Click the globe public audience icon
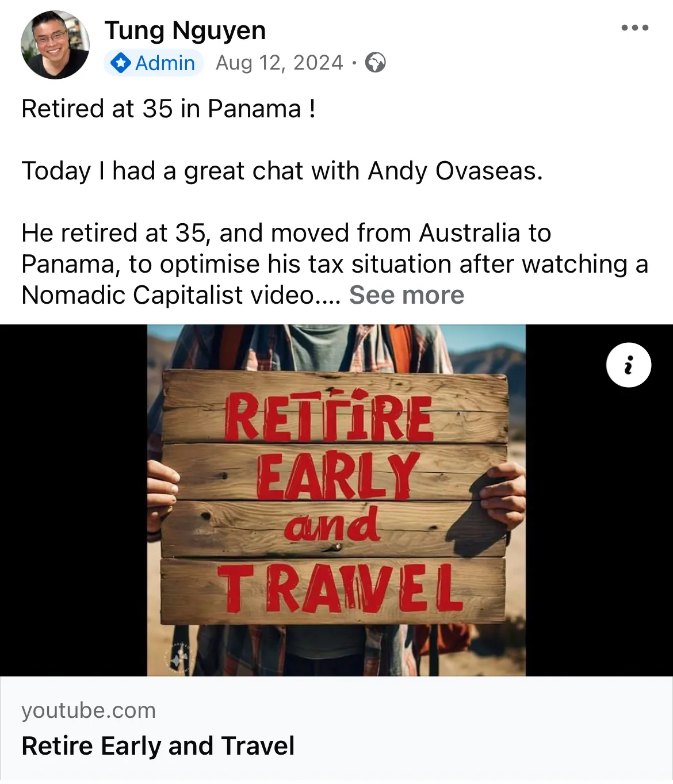The height and width of the screenshot is (784, 673). tap(376, 63)
